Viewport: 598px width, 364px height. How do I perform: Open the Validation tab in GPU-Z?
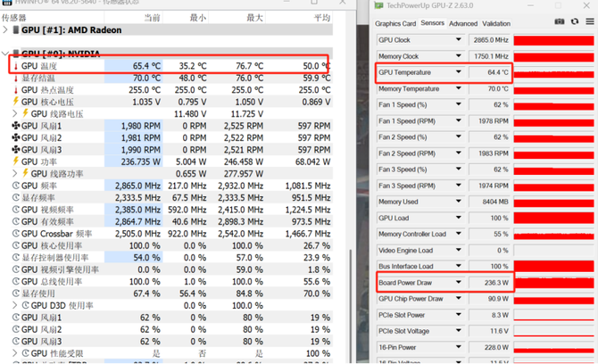(496, 23)
